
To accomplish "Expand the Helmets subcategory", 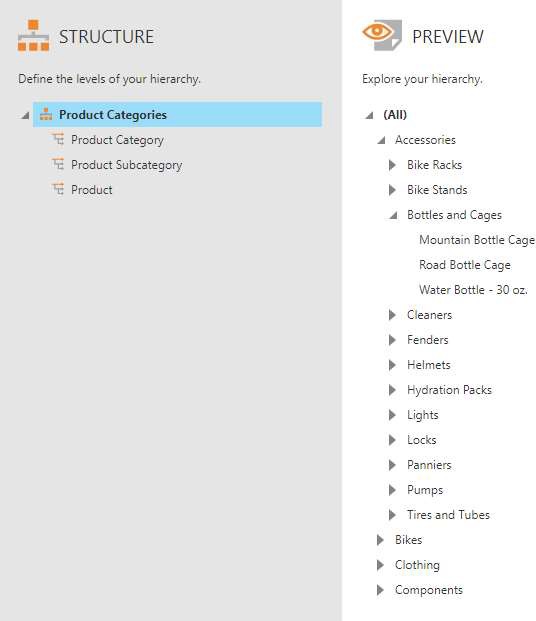I will (x=392, y=365).
